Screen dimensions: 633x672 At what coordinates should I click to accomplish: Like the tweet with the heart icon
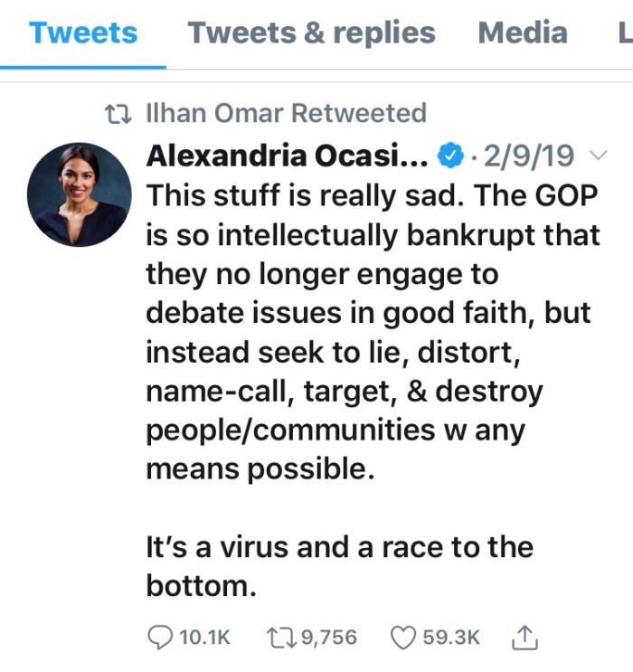click(402, 637)
